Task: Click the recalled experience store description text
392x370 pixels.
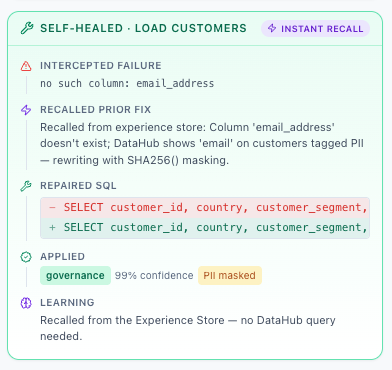Action: (x=202, y=144)
